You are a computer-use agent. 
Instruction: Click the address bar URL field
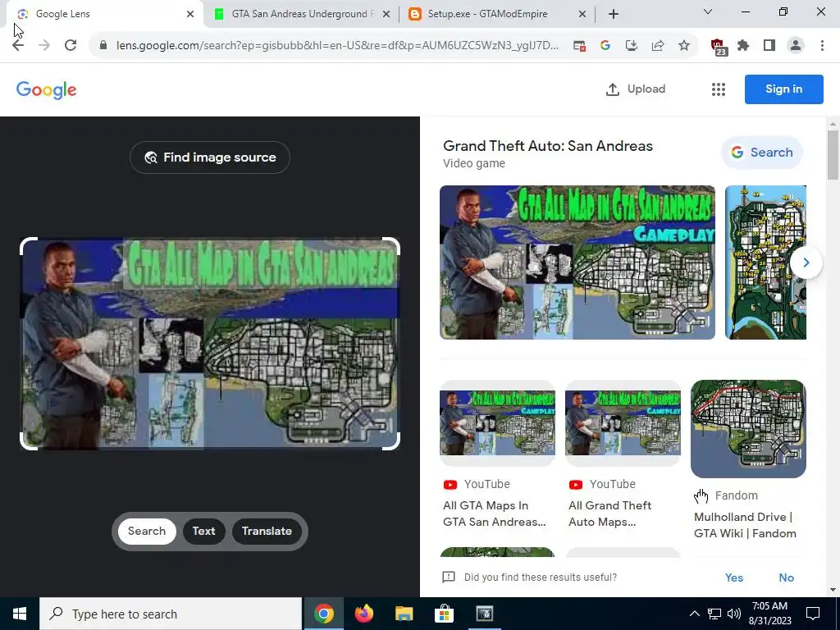337,46
